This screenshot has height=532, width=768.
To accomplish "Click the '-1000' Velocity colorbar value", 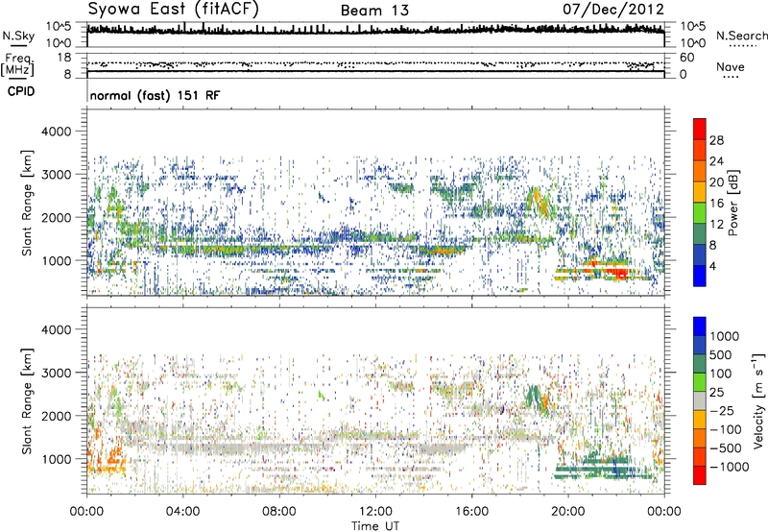I will click(730, 467).
